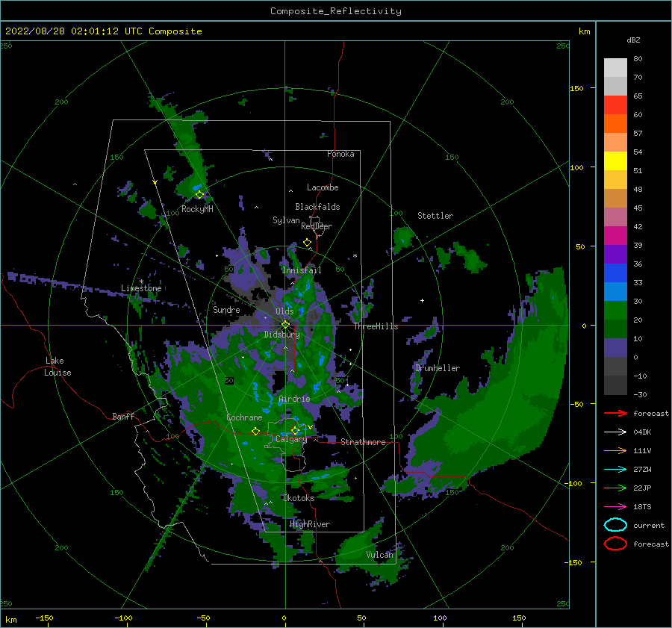Click the Banff label

coord(123,416)
